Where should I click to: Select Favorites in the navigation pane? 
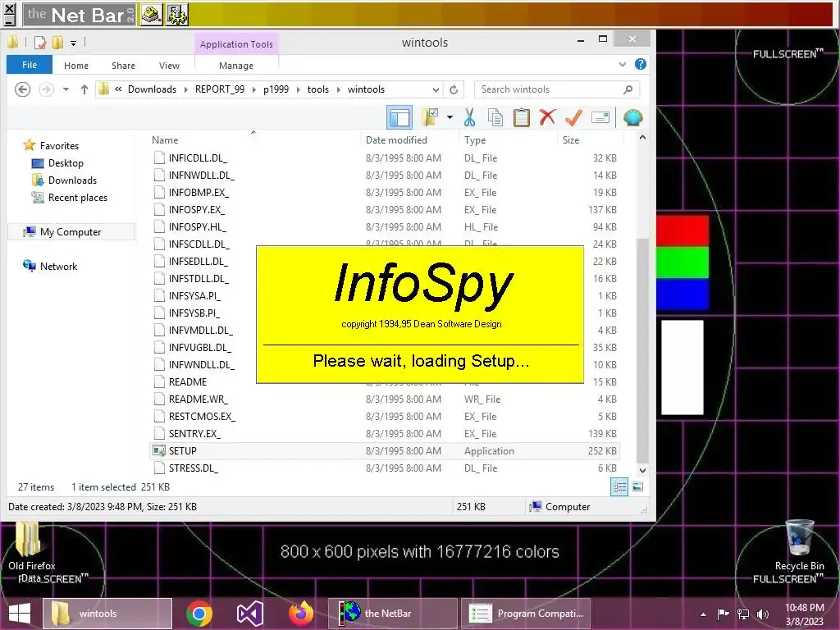pyautogui.click(x=59, y=146)
